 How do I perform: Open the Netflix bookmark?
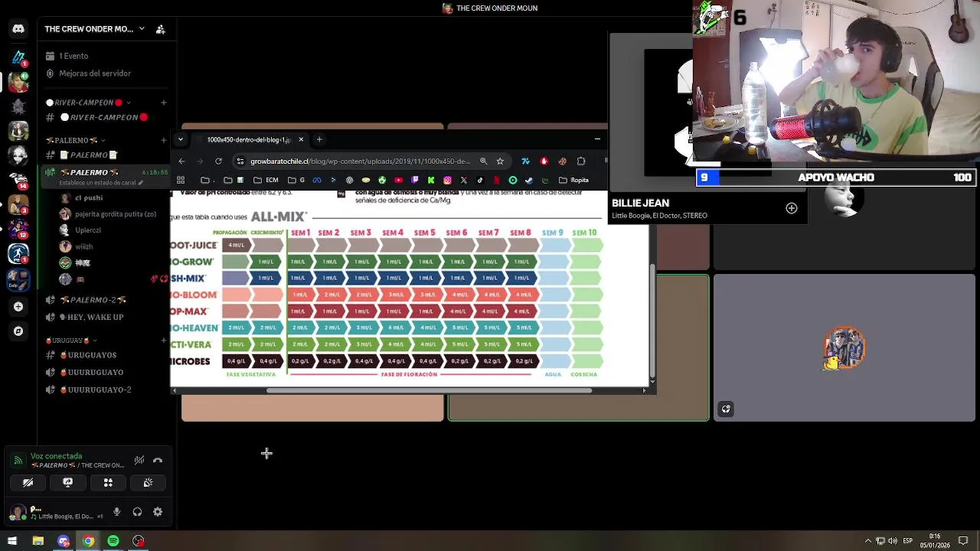tap(497, 181)
